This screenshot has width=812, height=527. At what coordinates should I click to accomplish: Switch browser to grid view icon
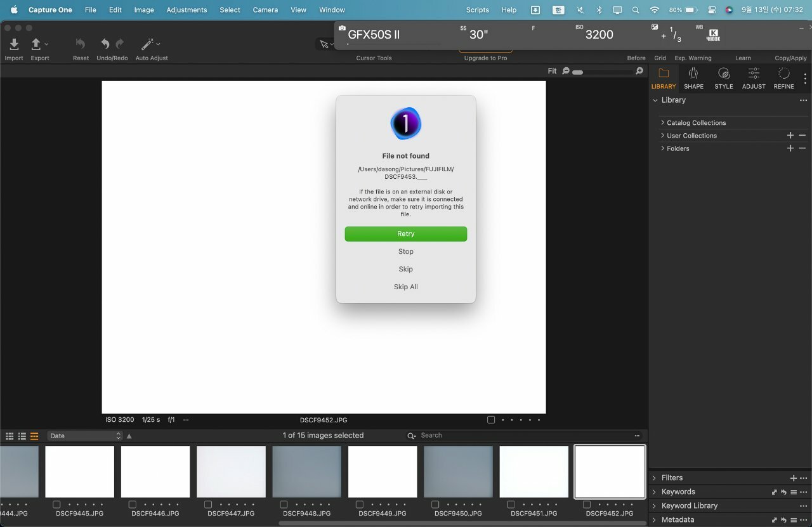pos(10,436)
